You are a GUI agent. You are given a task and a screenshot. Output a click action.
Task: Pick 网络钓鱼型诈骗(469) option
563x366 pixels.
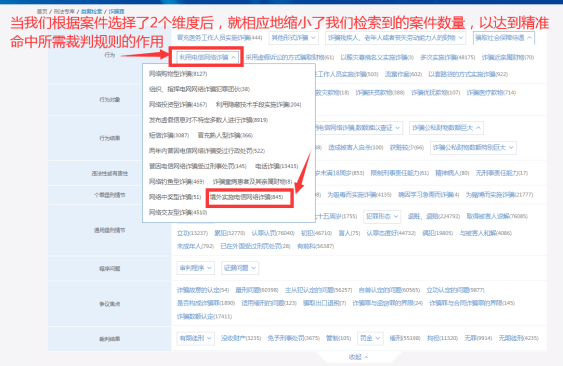(x=176, y=182)
